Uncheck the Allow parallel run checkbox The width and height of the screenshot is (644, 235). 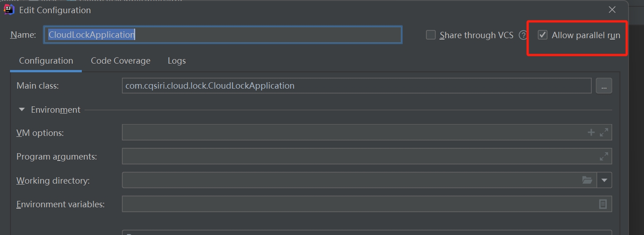pos(543,35)
